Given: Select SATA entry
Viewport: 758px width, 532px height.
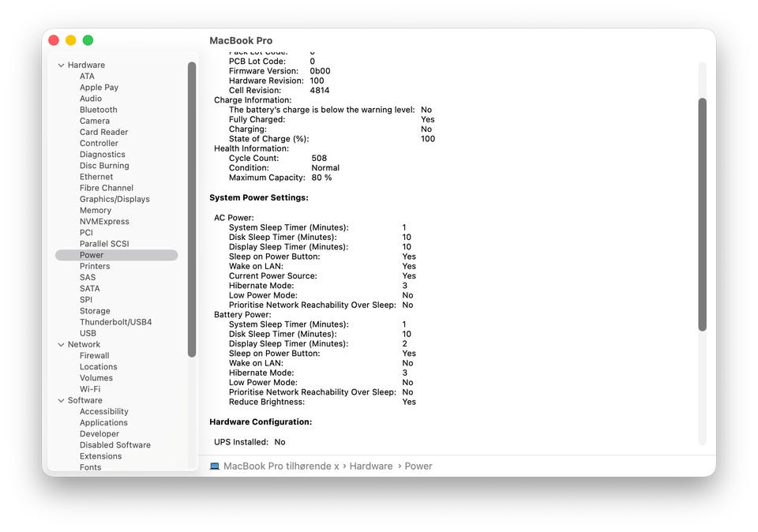Looking at the screenshot, I should (x=90, y=288).
